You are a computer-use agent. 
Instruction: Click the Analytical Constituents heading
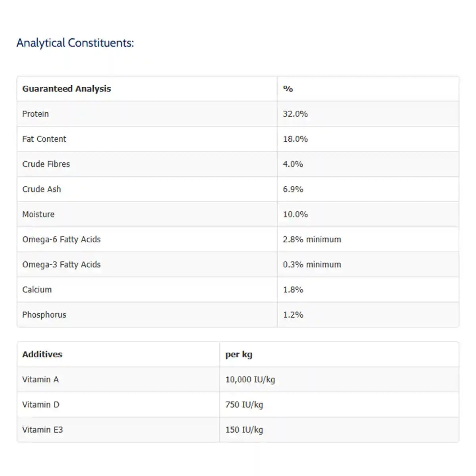click(75, 43)
